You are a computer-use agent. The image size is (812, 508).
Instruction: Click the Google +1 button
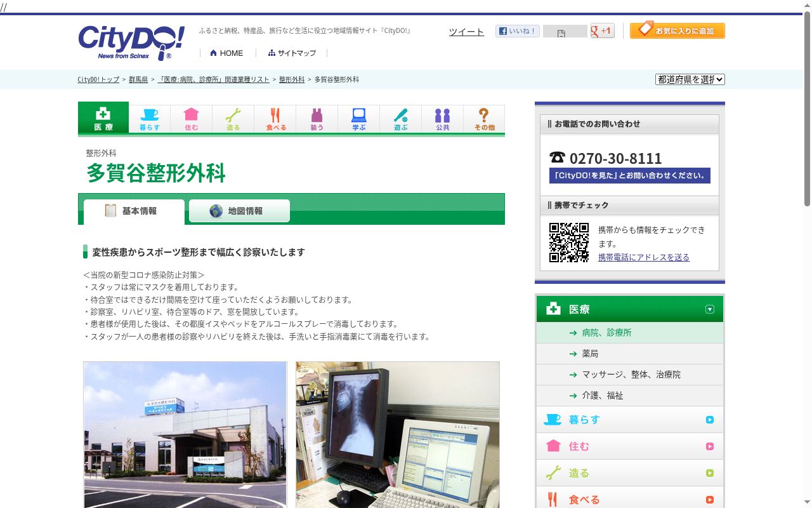[x=603, y=30]
